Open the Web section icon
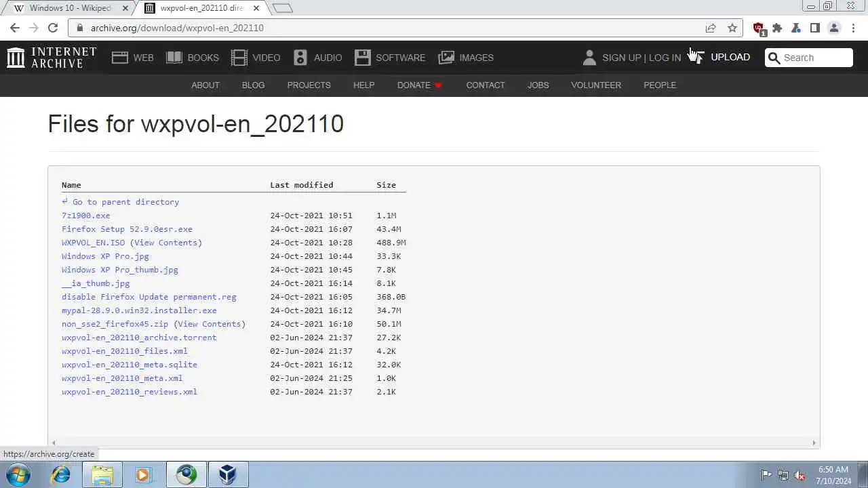 tap(120, 58)
